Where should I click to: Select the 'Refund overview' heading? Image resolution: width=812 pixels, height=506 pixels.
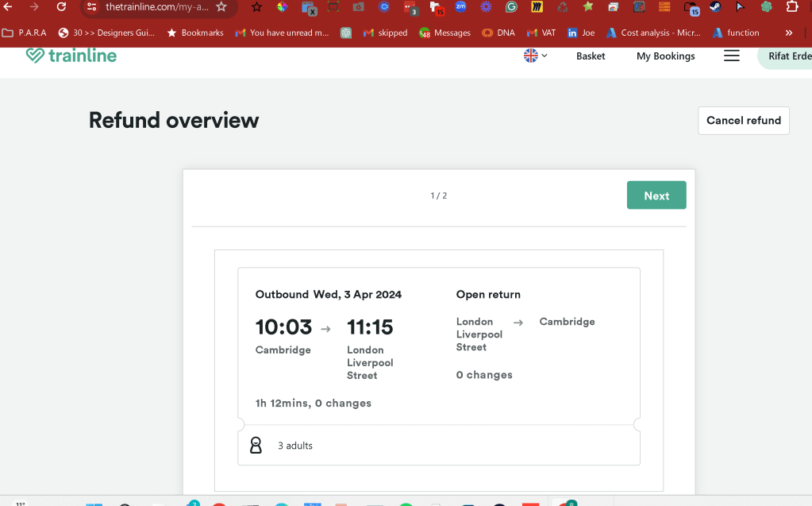pos(174,120)
